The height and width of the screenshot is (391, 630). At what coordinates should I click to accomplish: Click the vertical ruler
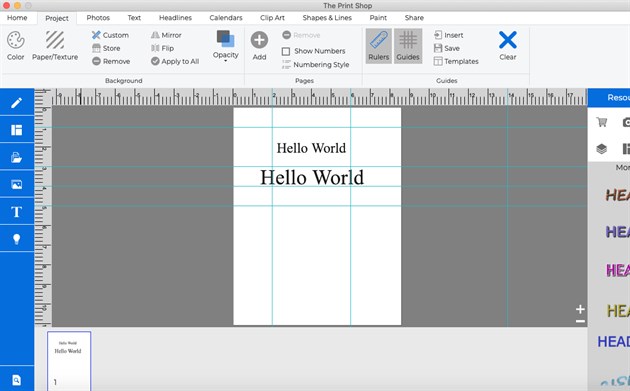(43, 216)
